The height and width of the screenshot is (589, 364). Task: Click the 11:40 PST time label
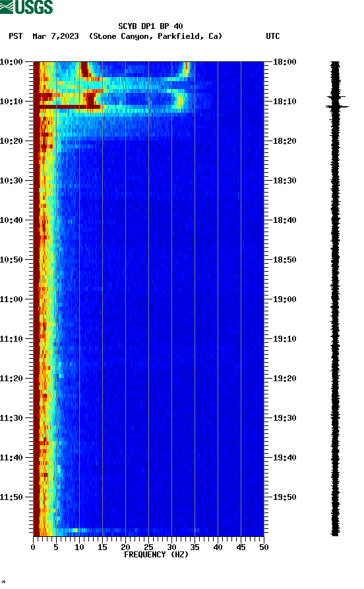point(11,458)
